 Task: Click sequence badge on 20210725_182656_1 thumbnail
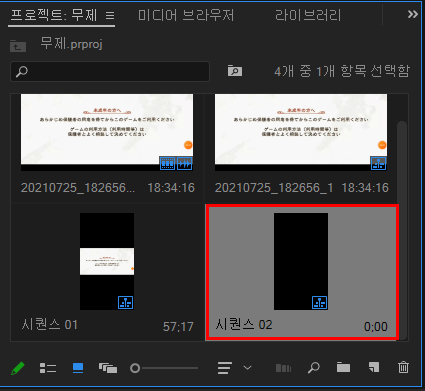[x=379, y=163]
